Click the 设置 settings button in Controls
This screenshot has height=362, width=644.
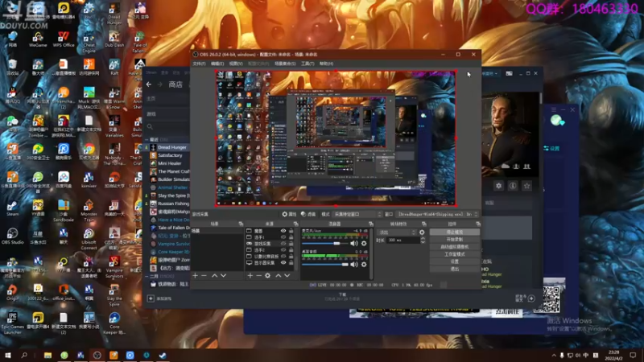click(x=455, y=261)
